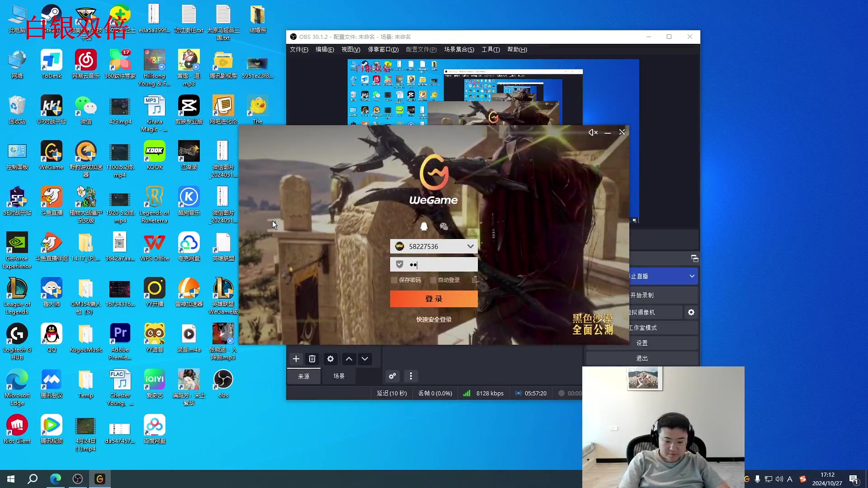Open KOOK desktop shortcut
Screen dimensions: 868x488
coord(155,155)
